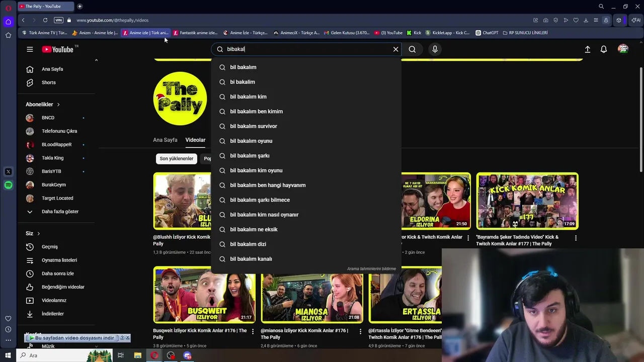Run search with the magnifier button
The height and width of the screenshot is (362, 644).
coord(412,49)
